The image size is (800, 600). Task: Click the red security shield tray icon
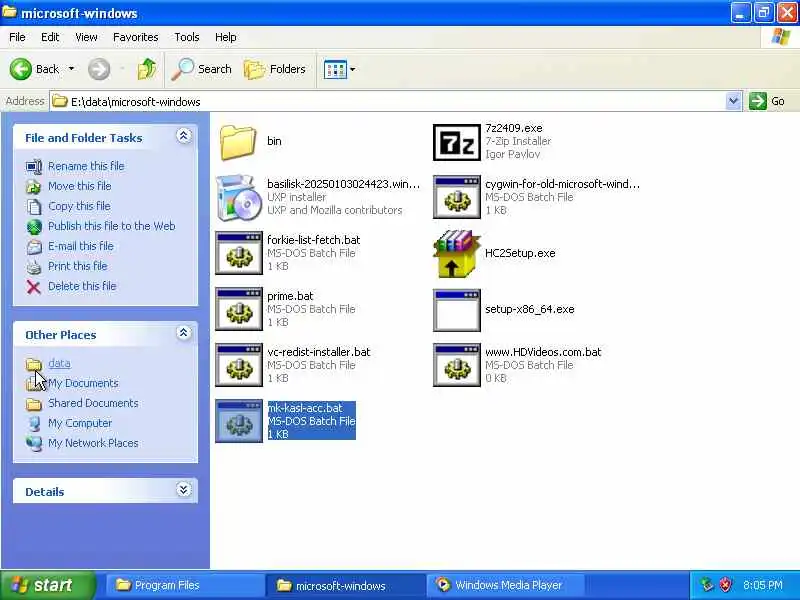[x=725, y=585]
